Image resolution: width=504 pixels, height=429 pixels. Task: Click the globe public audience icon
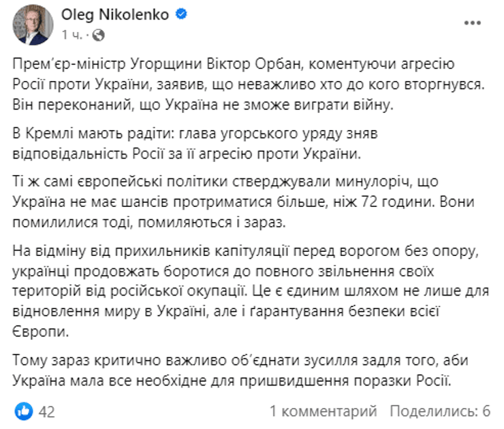click(97, 33)
